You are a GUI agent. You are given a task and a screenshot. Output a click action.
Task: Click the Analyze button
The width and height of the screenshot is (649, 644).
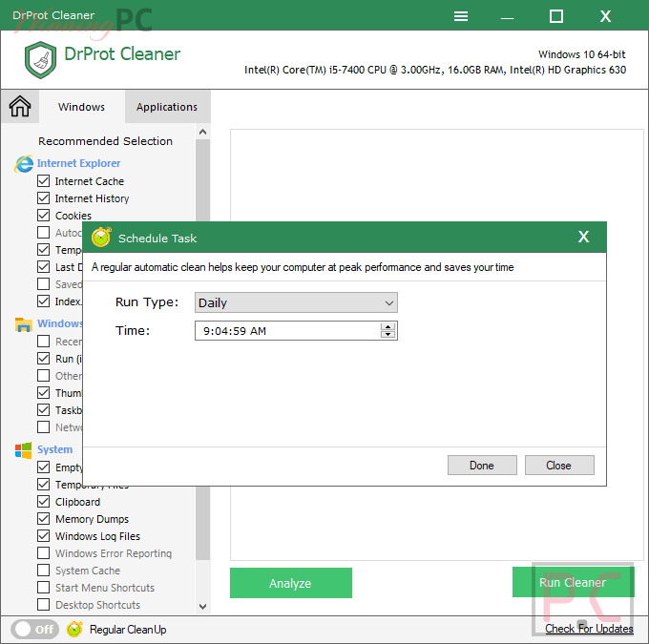[291, 583]
